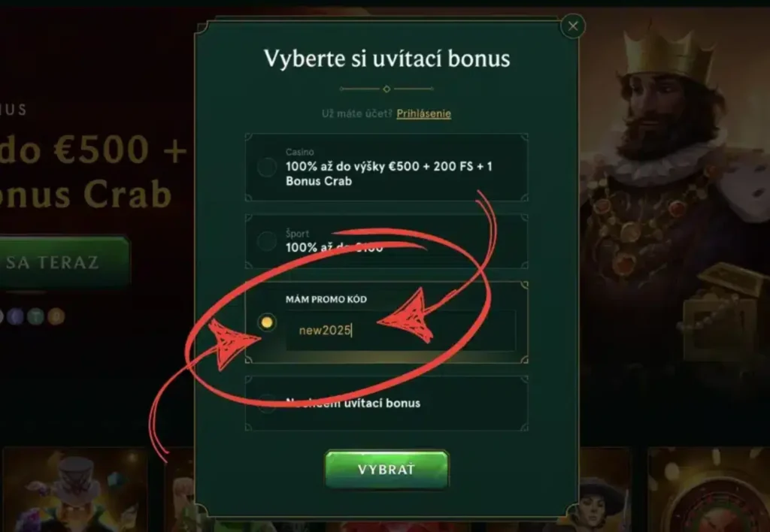Click the purple crypto coin icon

pos(15,316)
